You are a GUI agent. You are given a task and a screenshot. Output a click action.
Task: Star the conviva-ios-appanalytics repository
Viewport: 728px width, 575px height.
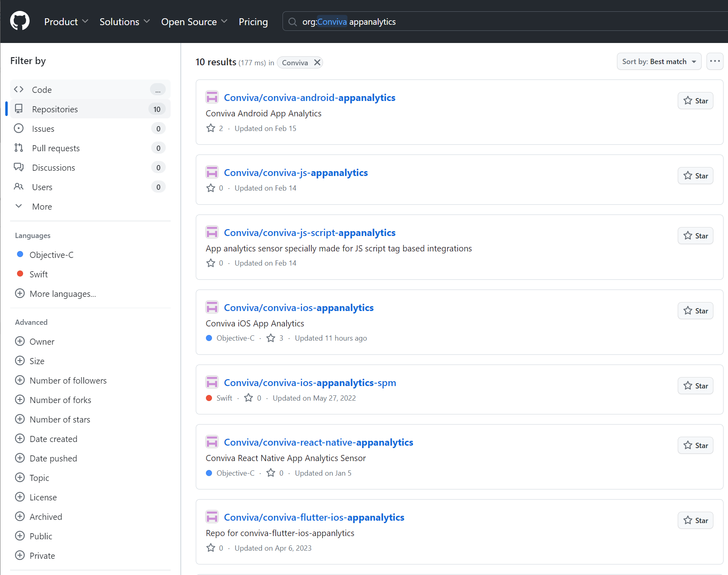695,311
